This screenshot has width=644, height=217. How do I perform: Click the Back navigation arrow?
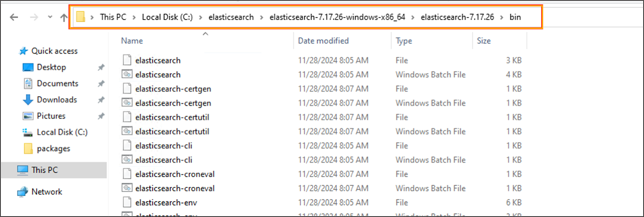(14, 17)
